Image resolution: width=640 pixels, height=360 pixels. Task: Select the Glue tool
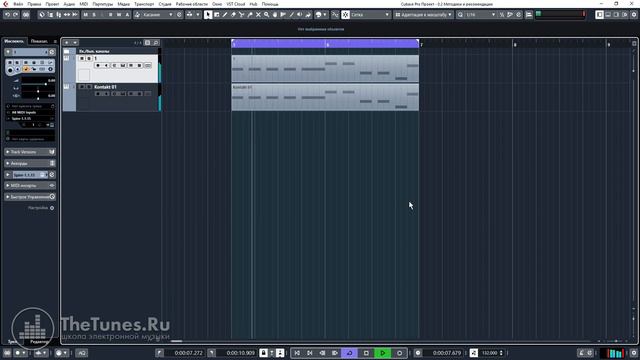pos(250,15)
